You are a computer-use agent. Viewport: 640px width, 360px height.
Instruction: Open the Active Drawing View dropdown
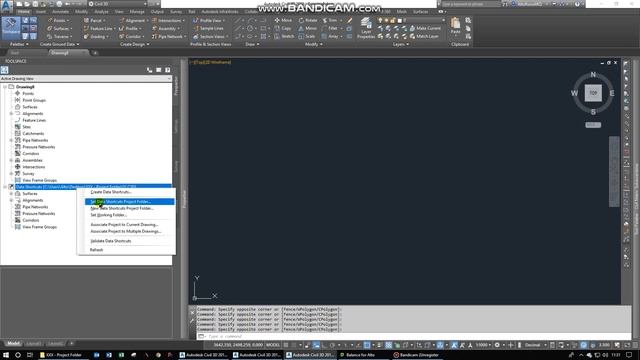pyautogui.click(x=86, y=78)
